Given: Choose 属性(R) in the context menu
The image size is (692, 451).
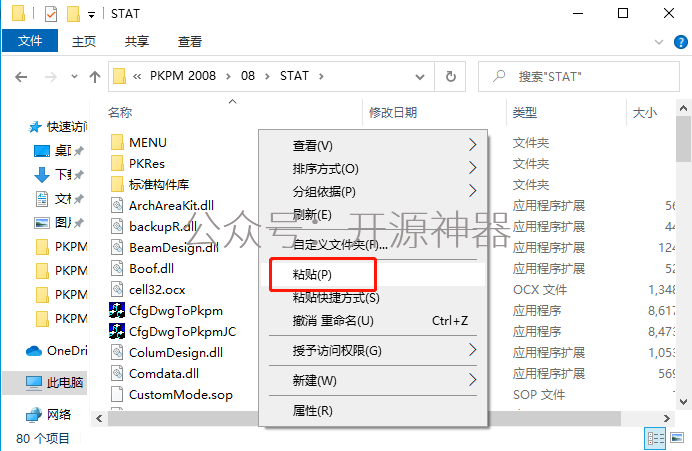Looking at the screenshot, I should point(373,410).
